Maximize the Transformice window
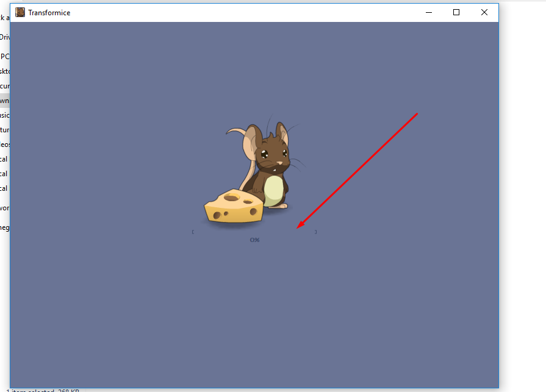Image resolution: width=546 pixels, height=392 pixels. [x=456, y=13]
